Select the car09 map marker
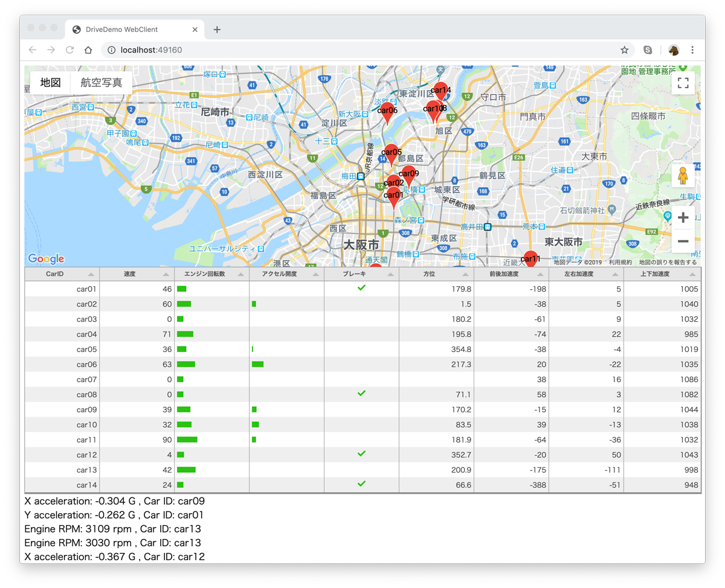The image size is (725, 588). coord(408,177)
